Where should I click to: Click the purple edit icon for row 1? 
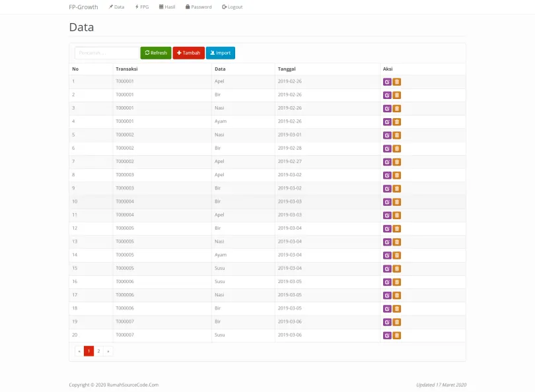click(x=387, y=82)
